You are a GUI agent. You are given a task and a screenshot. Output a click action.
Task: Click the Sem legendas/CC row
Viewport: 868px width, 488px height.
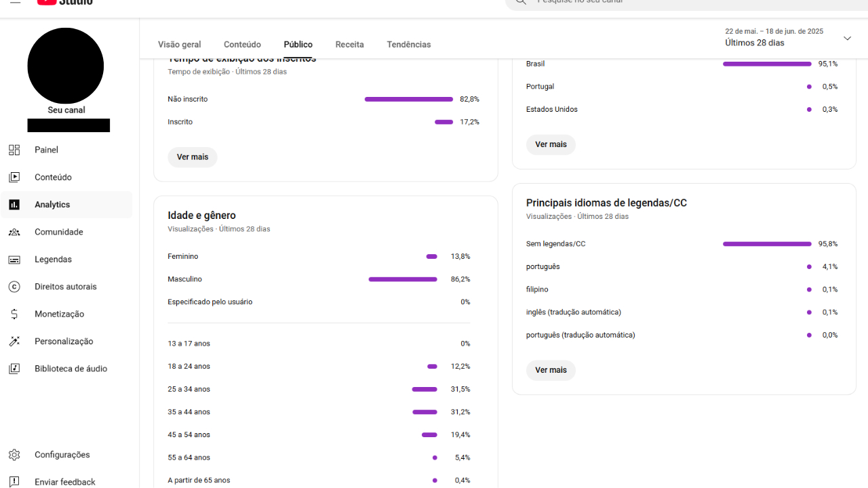[682, 244]
